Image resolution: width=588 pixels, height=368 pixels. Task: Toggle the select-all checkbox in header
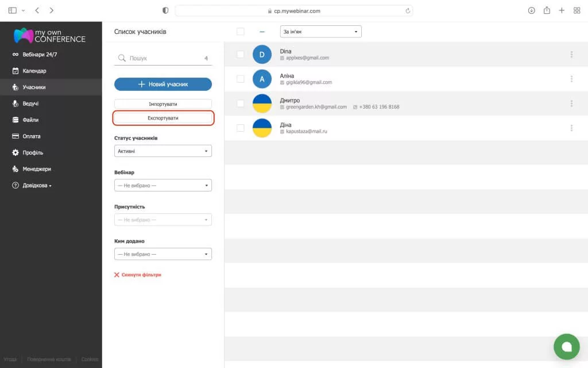pos(241,32)
